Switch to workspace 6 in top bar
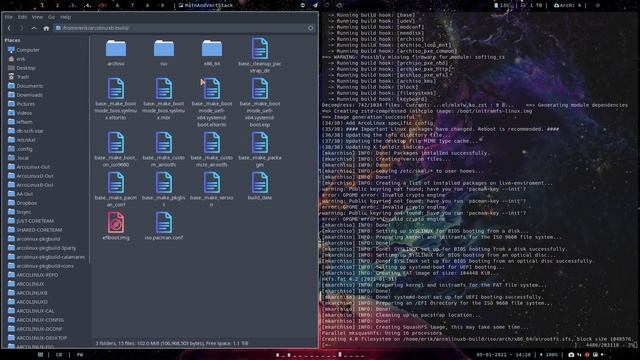640x360 pixels. point(118,5)
